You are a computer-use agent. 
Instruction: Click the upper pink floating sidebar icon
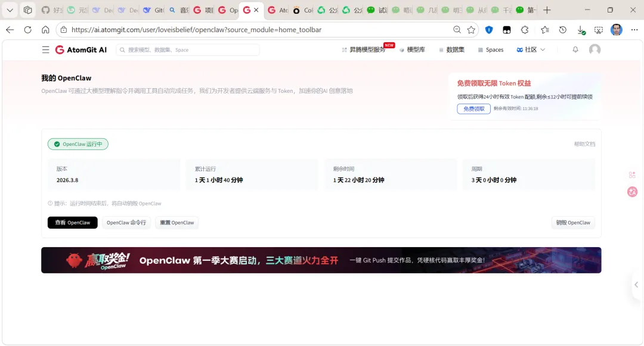[632, 175]
